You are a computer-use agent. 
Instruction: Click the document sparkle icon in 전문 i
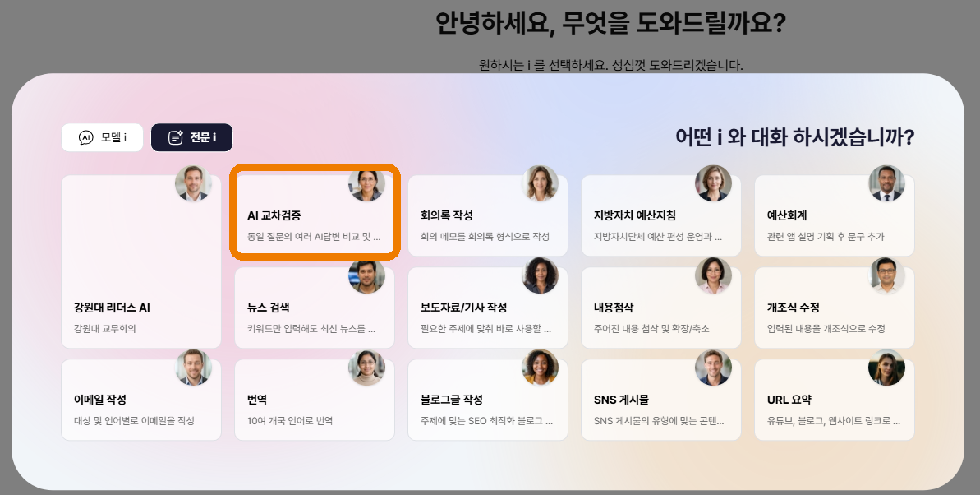176,137
